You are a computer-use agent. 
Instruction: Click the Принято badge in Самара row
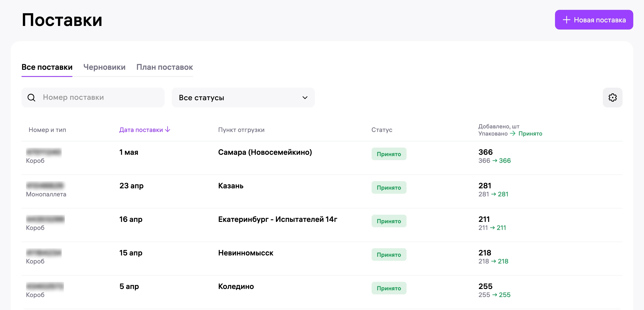[x=389, y=154]
